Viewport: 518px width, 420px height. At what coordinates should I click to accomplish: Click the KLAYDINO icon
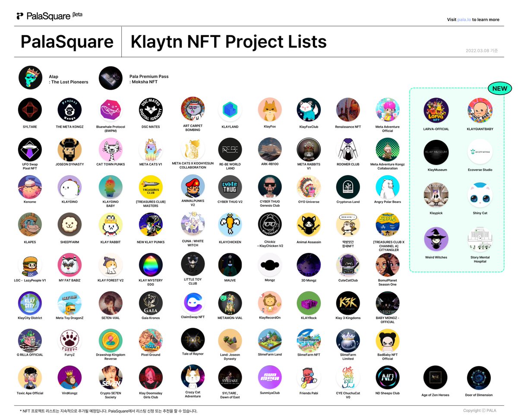point(69,187)
